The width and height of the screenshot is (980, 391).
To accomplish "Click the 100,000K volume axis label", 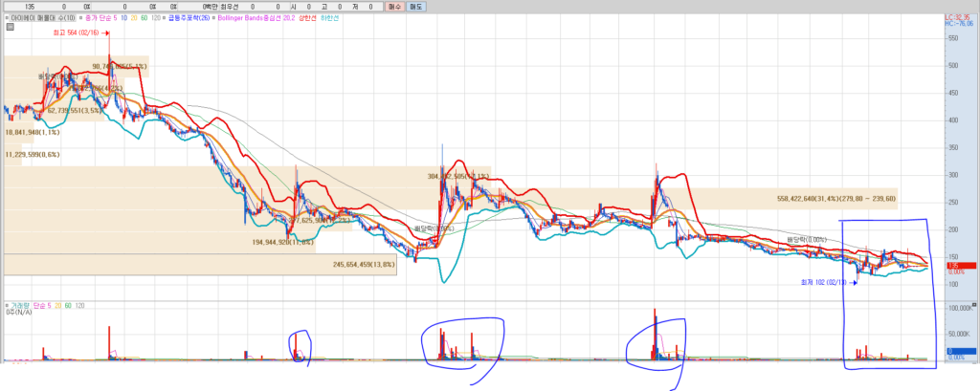I will [x=959, y=309].
